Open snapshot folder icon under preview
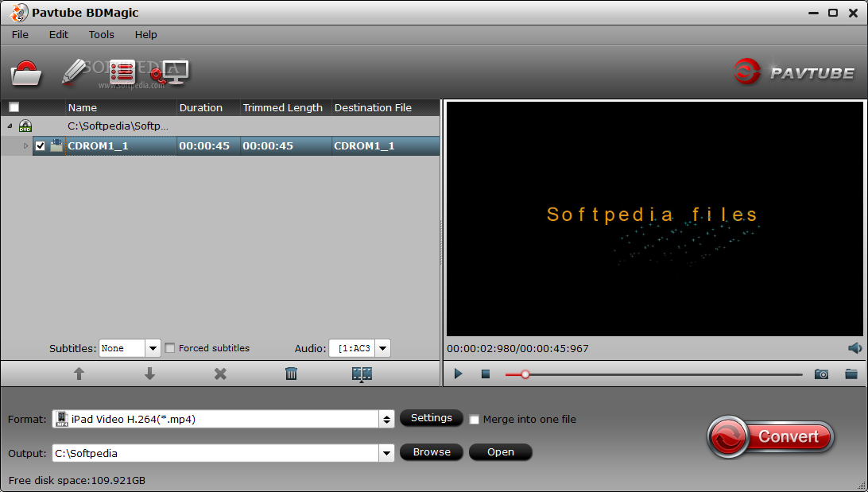Screen dimensions: 868x492 851,374
